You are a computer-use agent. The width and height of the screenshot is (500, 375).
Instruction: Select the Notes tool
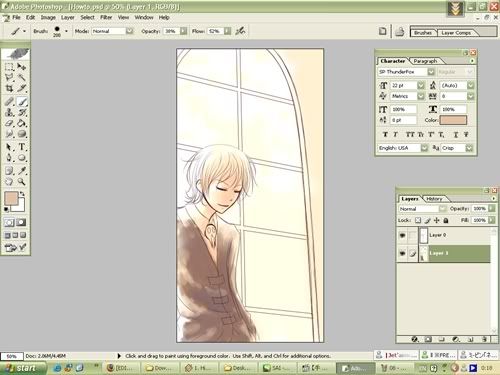pyautogui.click(x=9, y=171)
